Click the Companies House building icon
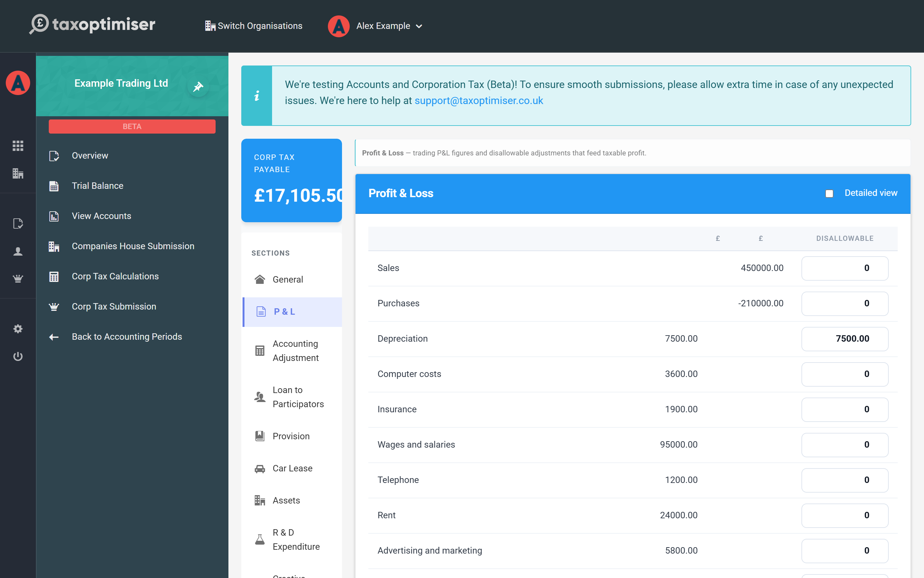 point(54,247)
